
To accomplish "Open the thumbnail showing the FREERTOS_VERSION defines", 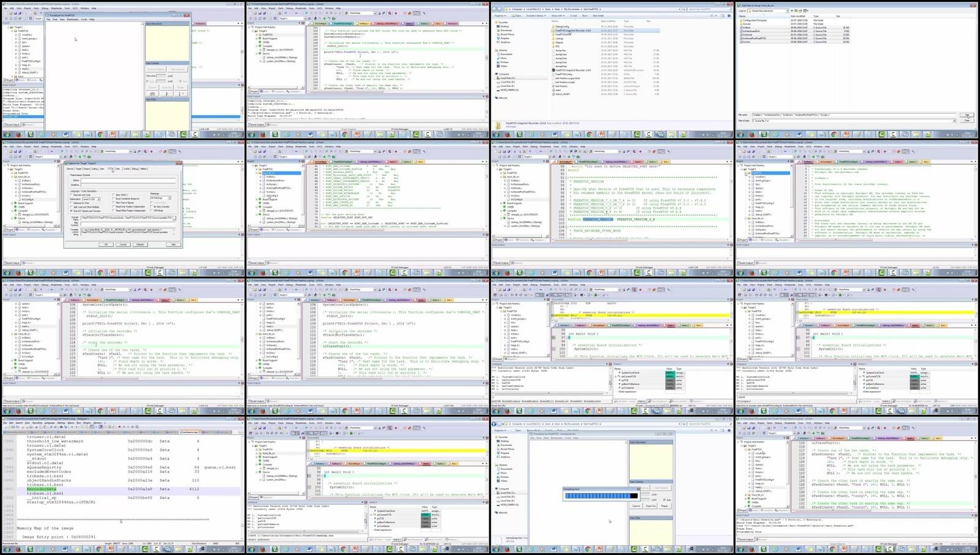I will click(612, 208).
